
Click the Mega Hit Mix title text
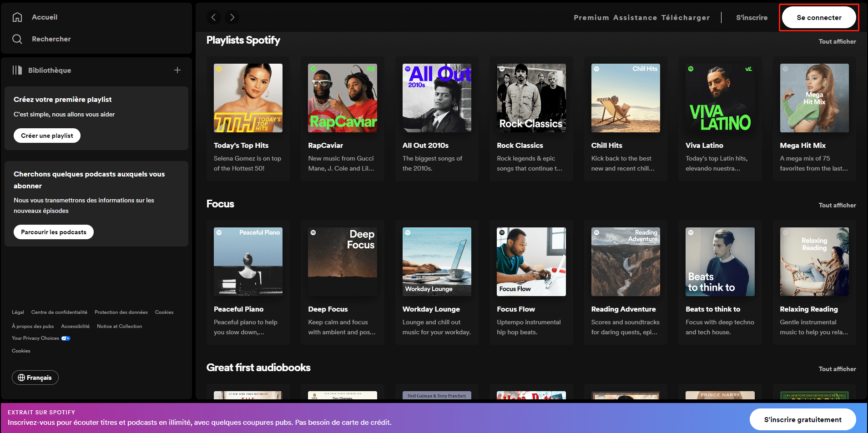click(x=802, y=145)
